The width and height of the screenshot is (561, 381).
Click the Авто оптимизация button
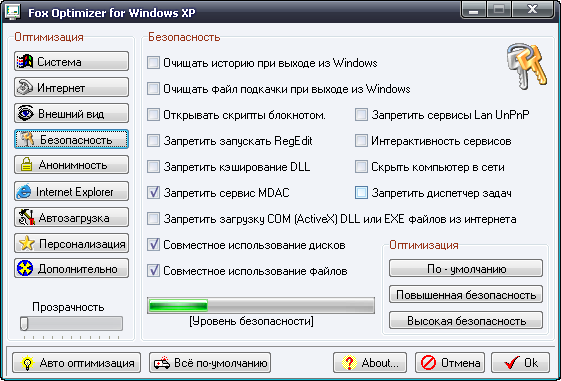pos(77,362)
